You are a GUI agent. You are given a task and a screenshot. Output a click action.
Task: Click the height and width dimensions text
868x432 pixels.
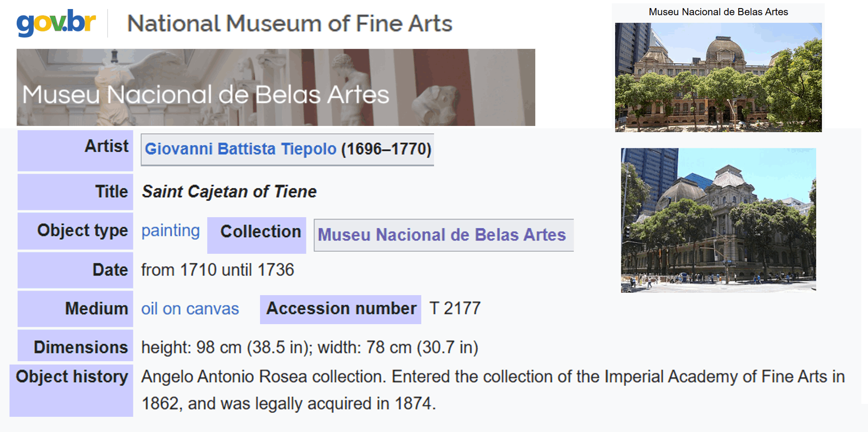(x=309, y=347)
